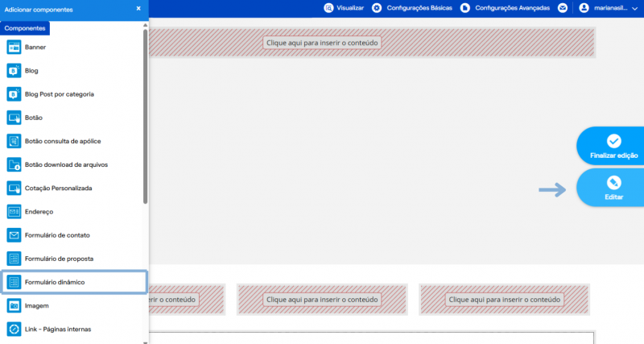
Task: Click the scrollbar down arrow in components panel
Action: (x=145, y=342)
